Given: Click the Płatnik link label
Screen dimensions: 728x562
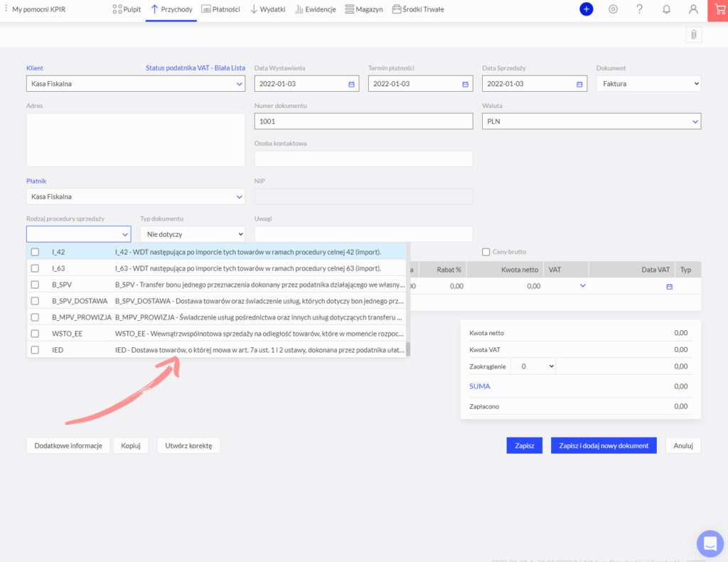Looking at the screenshot, I should pos(36,181).
